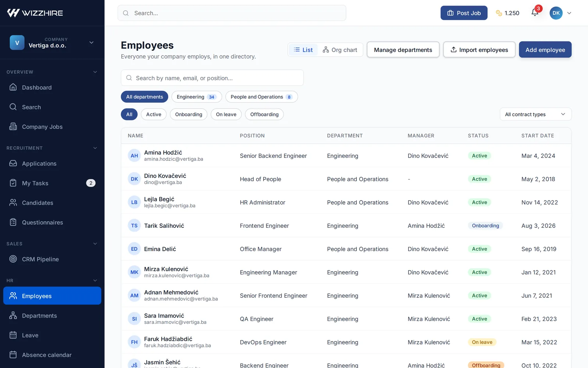Select the Employees item in sidebar
Screen dimensions: 588x368
coord(52,296)
